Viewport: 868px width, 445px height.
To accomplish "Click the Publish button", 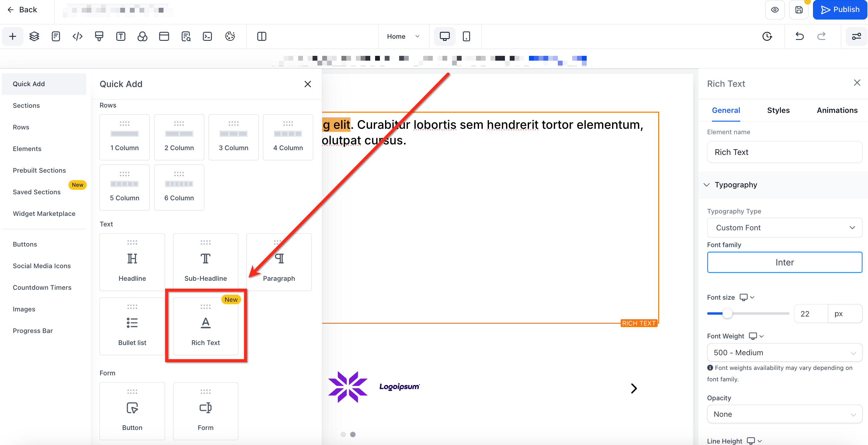I will tap(840, 10).
